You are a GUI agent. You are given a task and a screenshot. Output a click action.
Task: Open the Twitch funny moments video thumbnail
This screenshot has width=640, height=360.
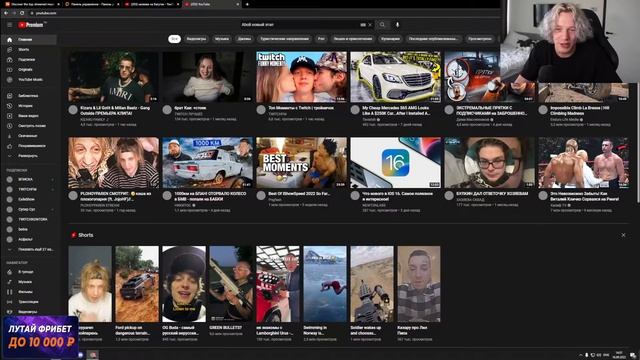point(302,77)
